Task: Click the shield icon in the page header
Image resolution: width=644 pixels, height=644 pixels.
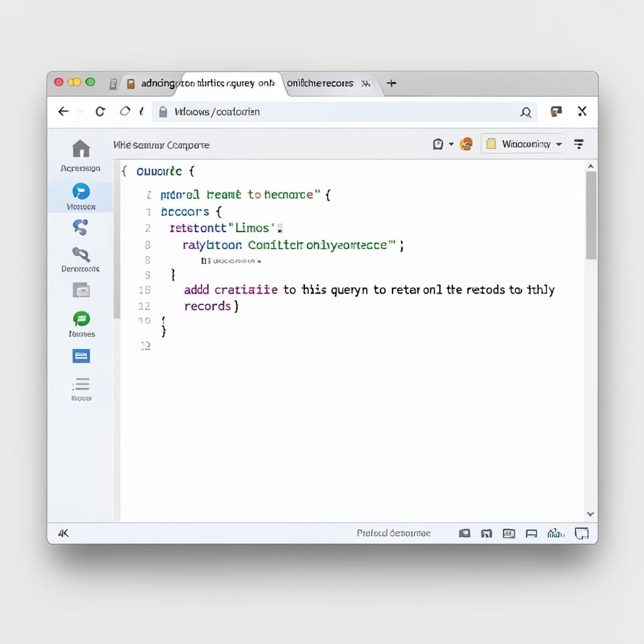Action: point(438,144)
